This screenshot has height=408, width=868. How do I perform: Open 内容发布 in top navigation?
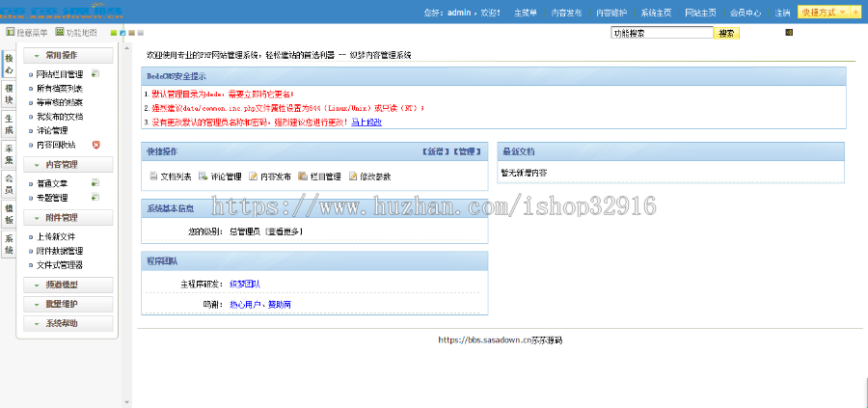pyautogui.click(x=566, y=14)
